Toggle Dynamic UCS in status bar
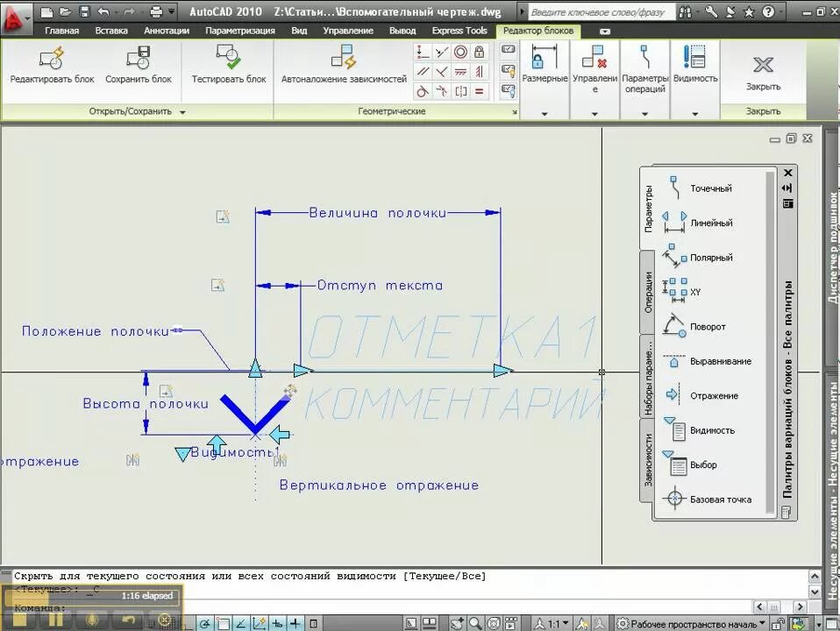Viewport: 840px width, 631px height. tap(260, 623)
